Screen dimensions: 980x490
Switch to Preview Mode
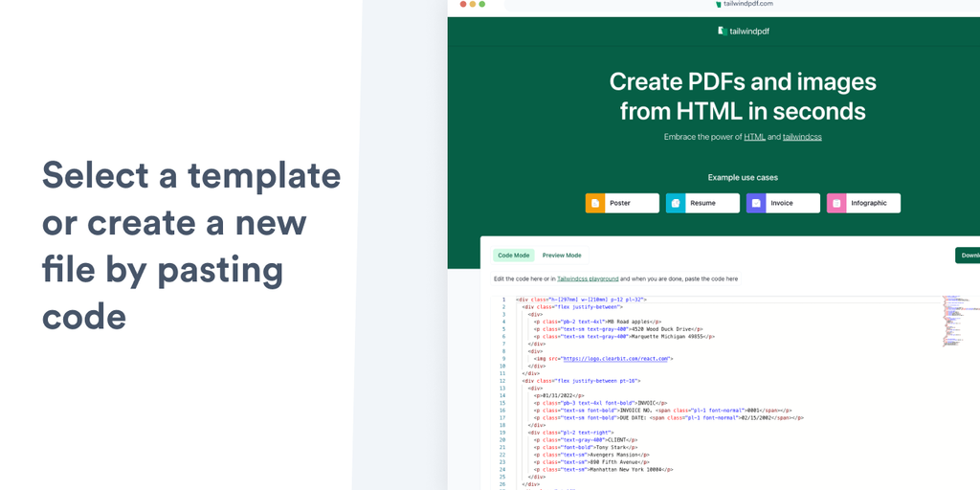pos(561,256)
